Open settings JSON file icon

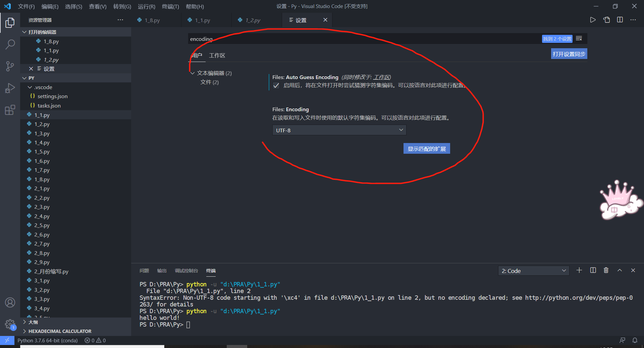click(606, 20)
